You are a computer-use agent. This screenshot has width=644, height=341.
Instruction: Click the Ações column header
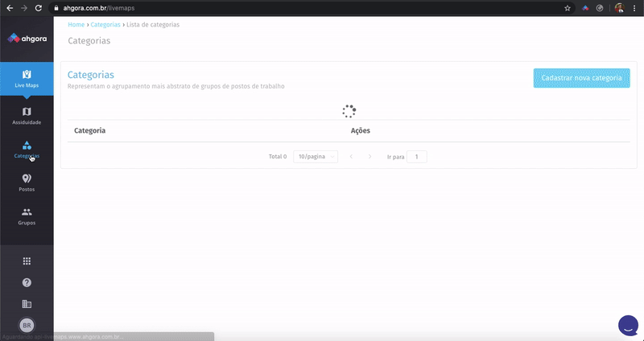click(360, 130)
